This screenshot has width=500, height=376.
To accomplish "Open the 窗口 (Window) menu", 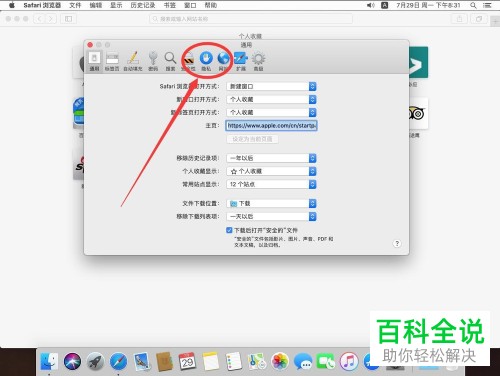I will click(190, 5).
